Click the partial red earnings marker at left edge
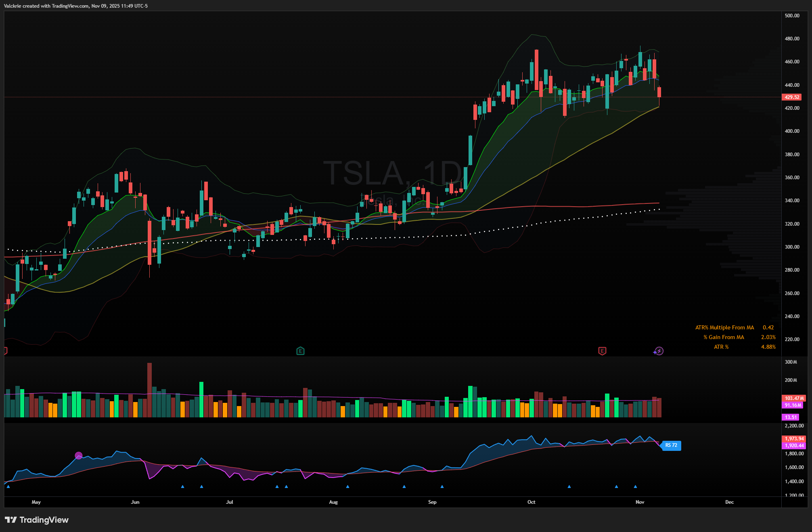The height and width of the screenshot is (532, 812). (5, 351)
